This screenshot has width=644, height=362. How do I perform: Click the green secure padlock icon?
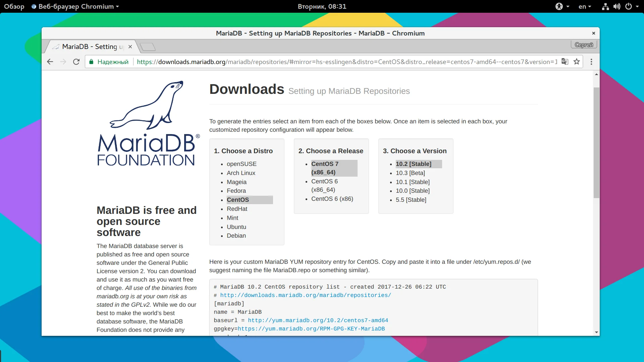[x=91, y=62]
